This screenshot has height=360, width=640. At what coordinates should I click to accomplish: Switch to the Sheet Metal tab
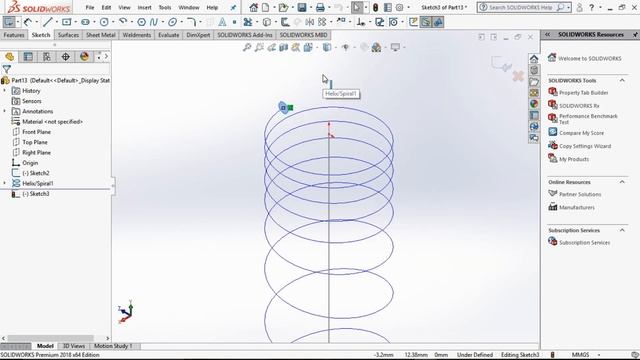point(100,35)
